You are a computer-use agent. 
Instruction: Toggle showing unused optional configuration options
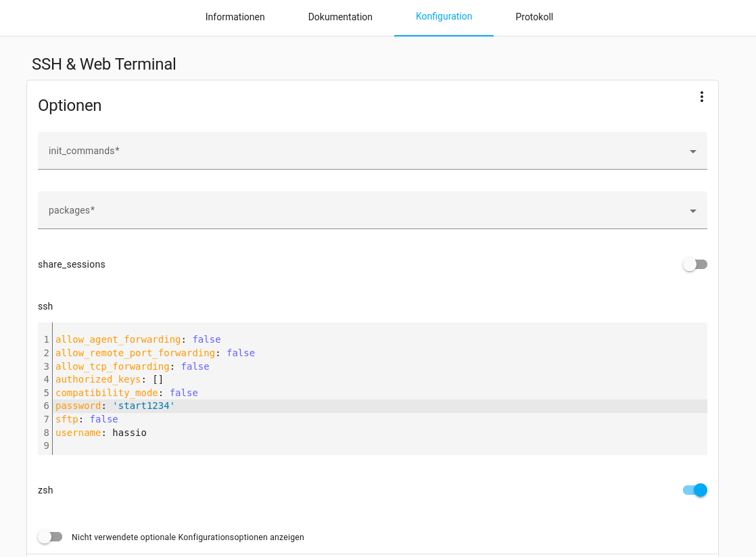tap(50, 537)
